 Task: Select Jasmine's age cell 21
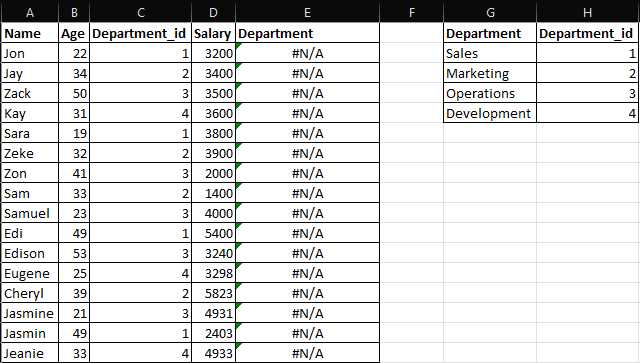point(74,313)
